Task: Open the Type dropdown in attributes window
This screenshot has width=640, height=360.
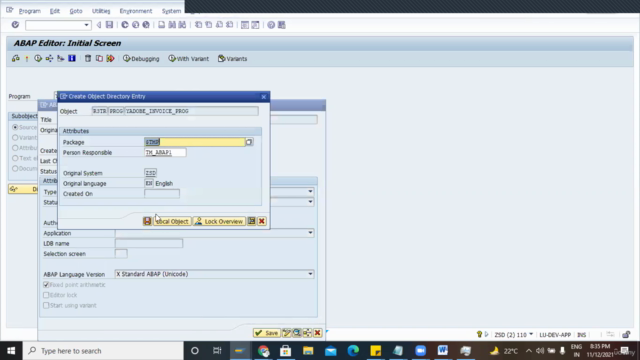Action: tap(310, 191)
